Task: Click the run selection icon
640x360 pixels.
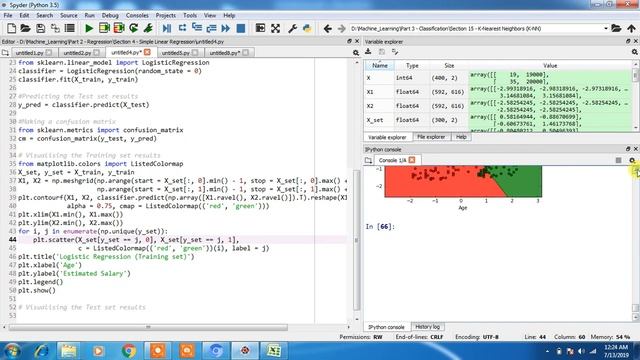Action: (x=148, y=28)
